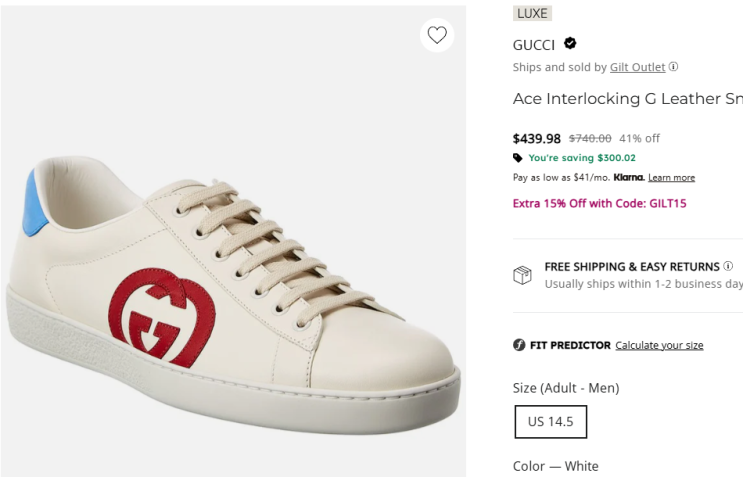Click the Fit Predictor lightning icon
Screen dimensions: 743x477
(x=519, y=345)
